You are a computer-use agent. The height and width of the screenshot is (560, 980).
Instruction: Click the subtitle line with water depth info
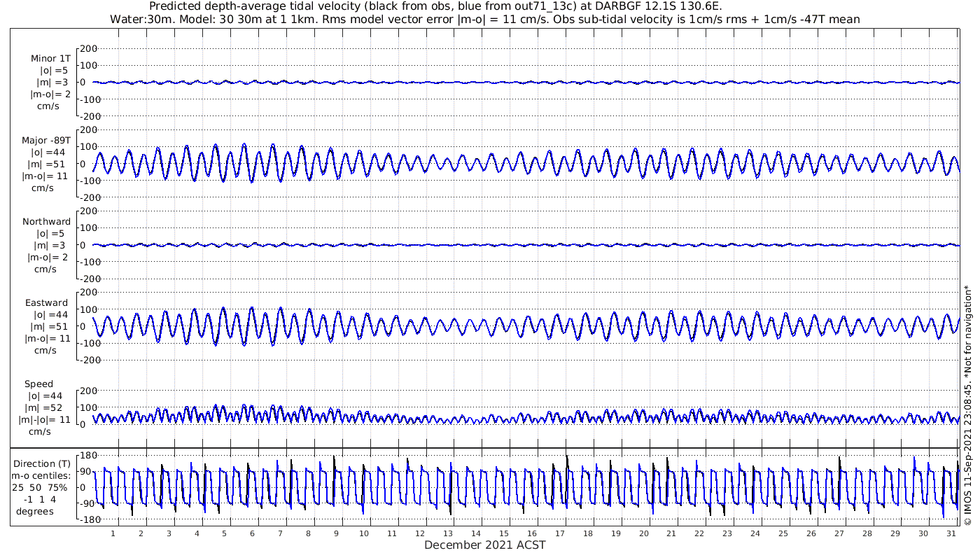(485, 20)
